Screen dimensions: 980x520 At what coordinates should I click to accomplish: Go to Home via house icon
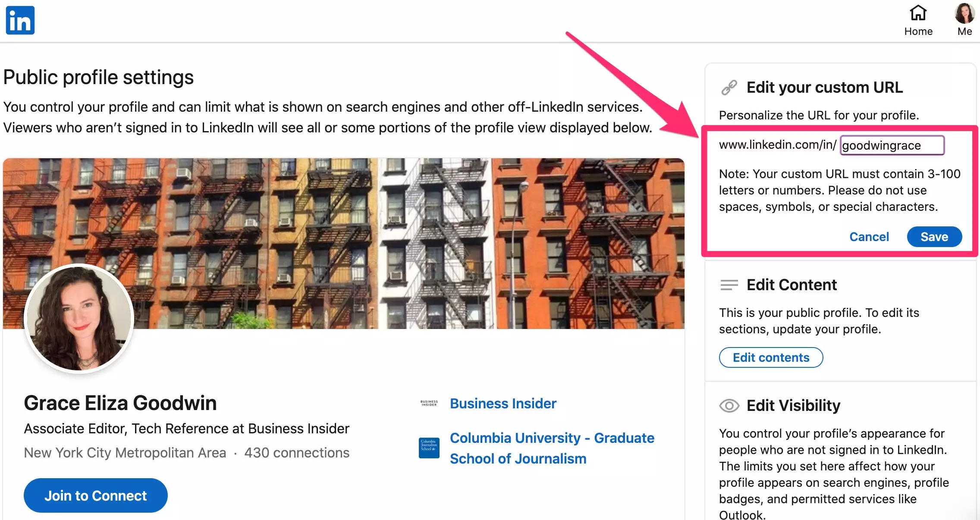918,13
